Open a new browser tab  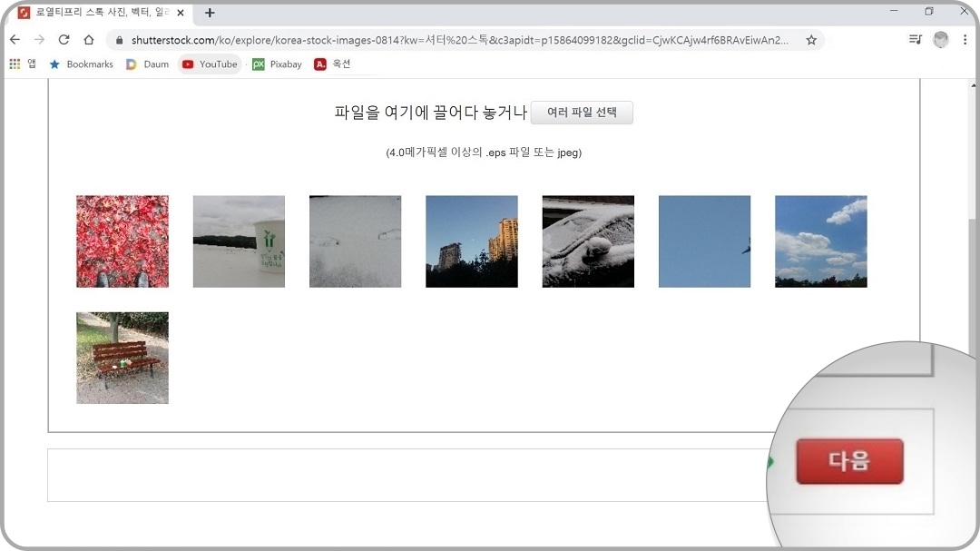coord(210,14)
